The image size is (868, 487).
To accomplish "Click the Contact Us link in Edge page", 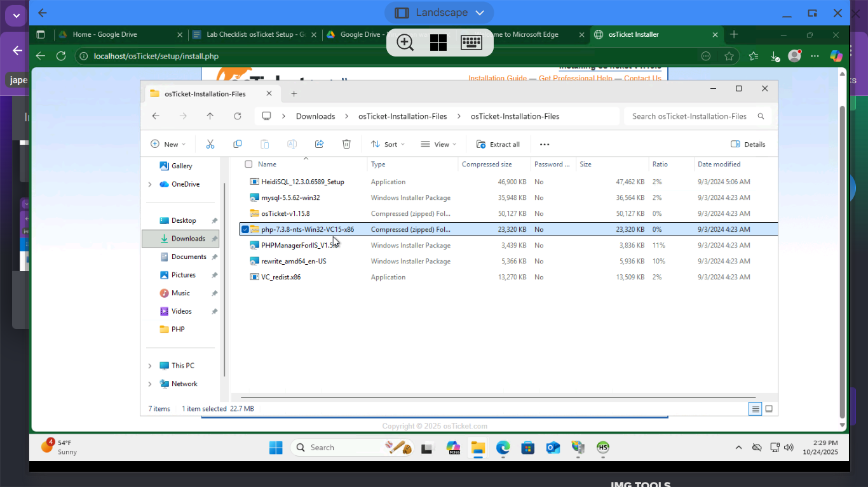I will 642,78.
